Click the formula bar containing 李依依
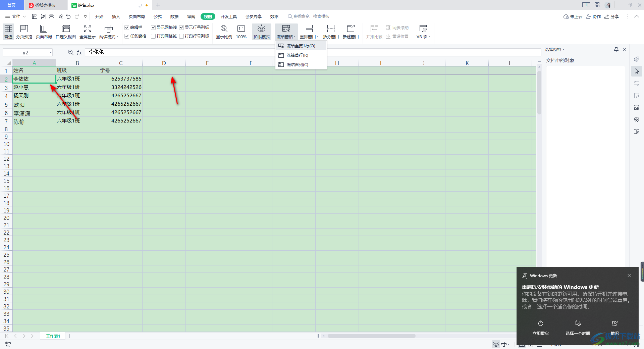This screenshot has height=349, width=644. [x=313, y=52]
